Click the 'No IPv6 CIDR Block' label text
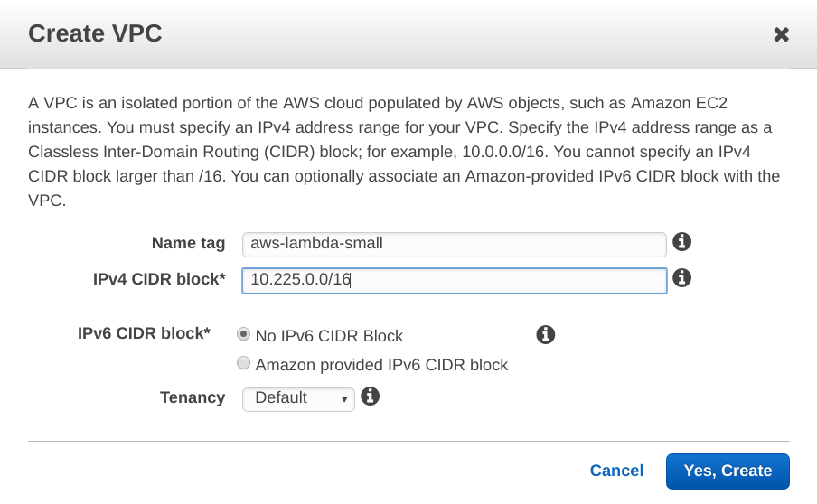Image resolution: width=817 pixels, height=504 pixels. pos(329,336)
